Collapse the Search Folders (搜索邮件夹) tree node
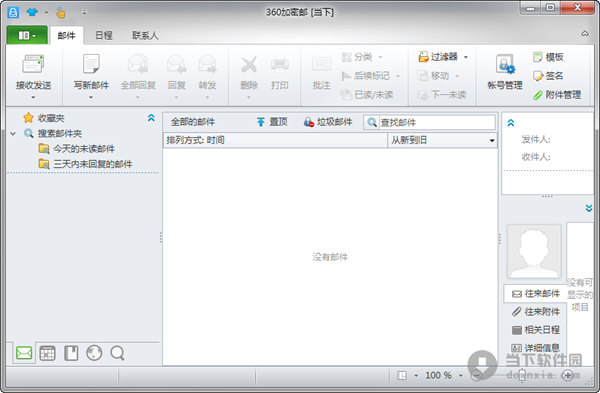This screenshot has height=393, width=600. click(x=13, y=134)
